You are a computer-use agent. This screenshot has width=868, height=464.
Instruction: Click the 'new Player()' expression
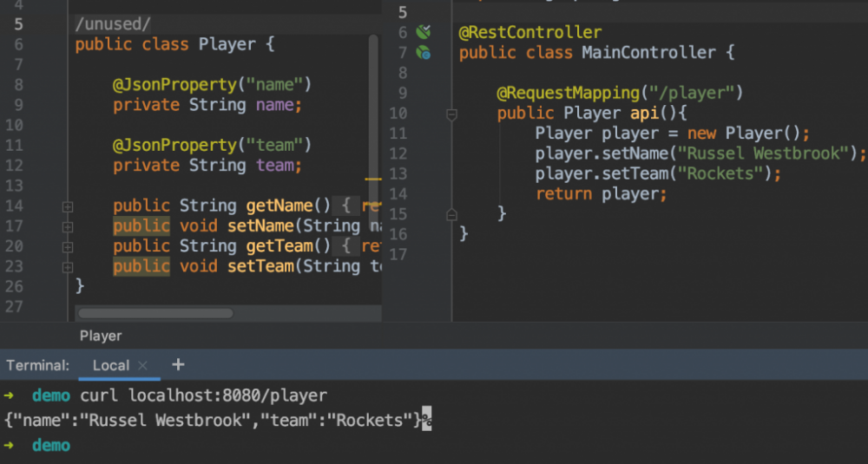tap(744, 134)
